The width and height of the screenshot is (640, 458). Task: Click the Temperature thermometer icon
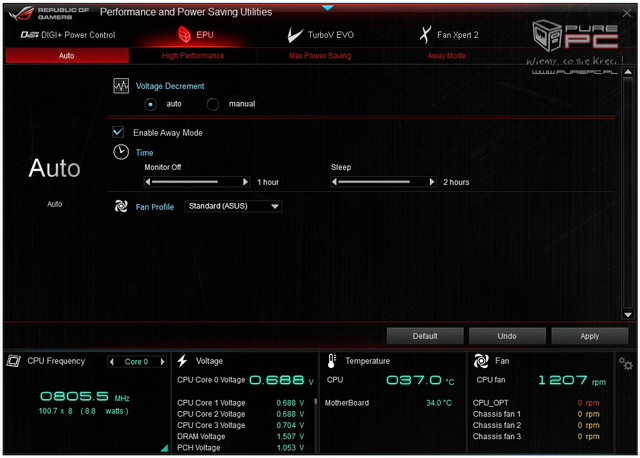pyautogui.click(x=331, y=361)
